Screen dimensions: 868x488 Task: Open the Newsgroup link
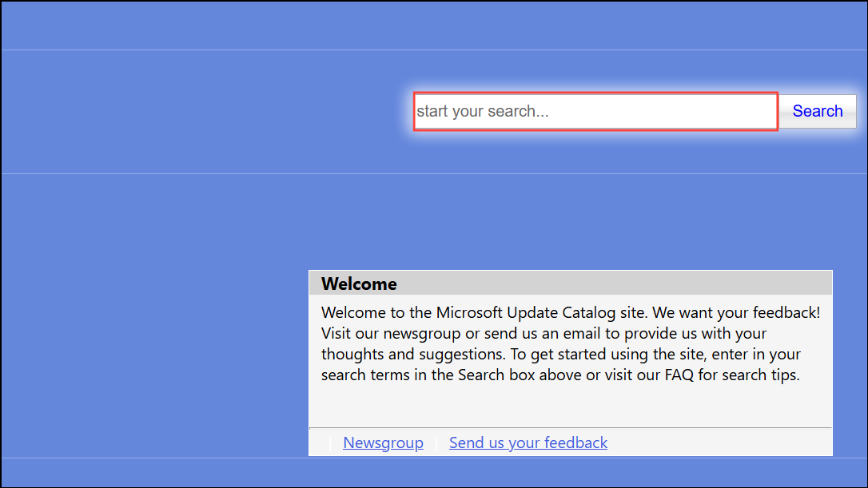[x=383, y=442]
